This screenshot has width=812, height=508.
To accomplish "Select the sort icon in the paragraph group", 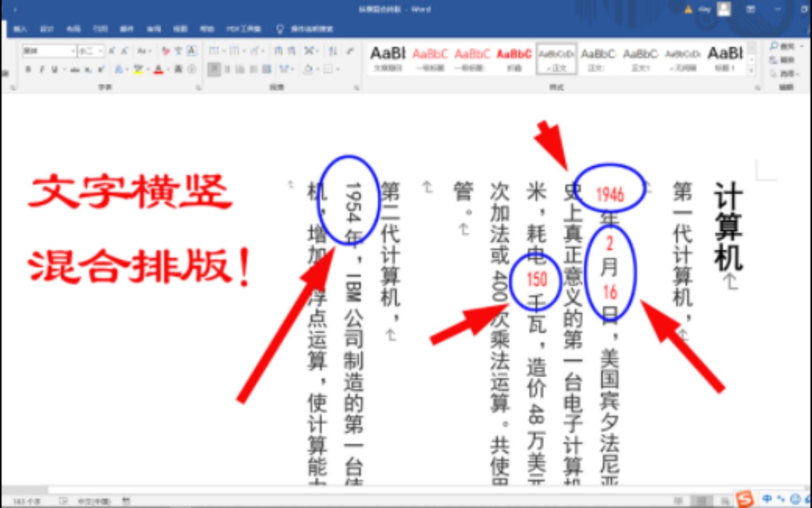I will pos(334,51).
